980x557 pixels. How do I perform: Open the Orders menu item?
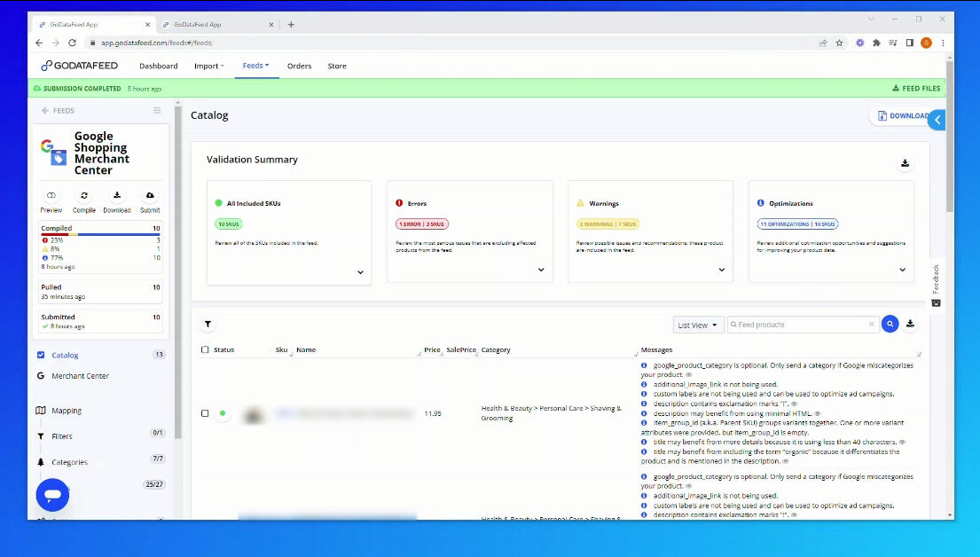299,66
